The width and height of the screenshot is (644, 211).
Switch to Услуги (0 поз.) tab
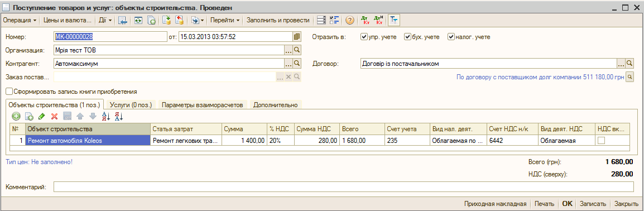[x=131, y=105]
